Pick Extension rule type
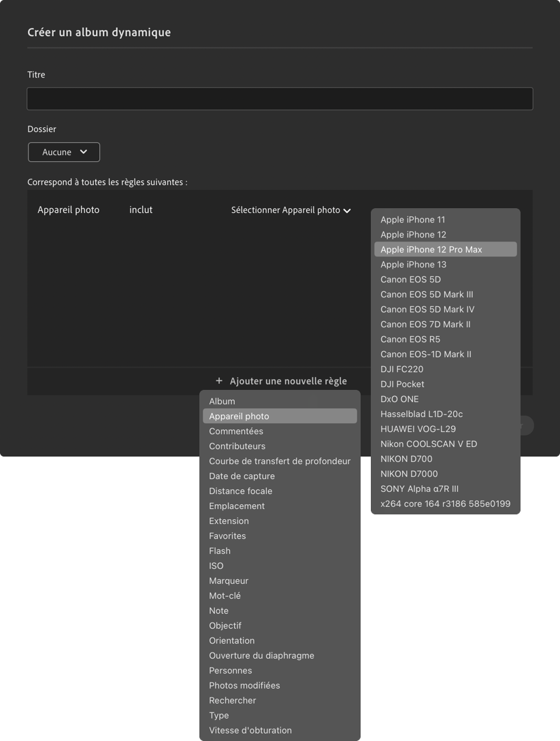560x741 pixels. (x=280, y=521)
